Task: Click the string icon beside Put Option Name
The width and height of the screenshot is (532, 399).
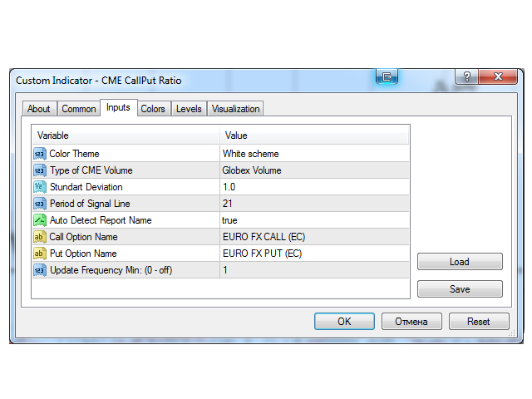Action: click(x=40, y=254)
